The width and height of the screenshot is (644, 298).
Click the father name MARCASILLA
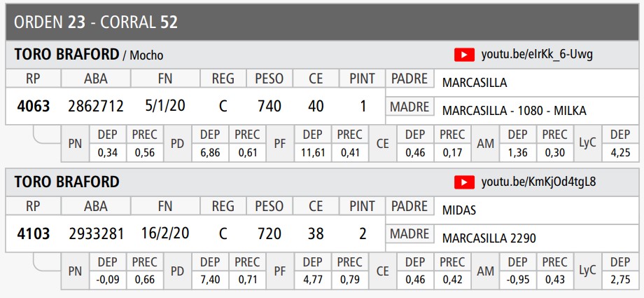(x=475, y=83)
